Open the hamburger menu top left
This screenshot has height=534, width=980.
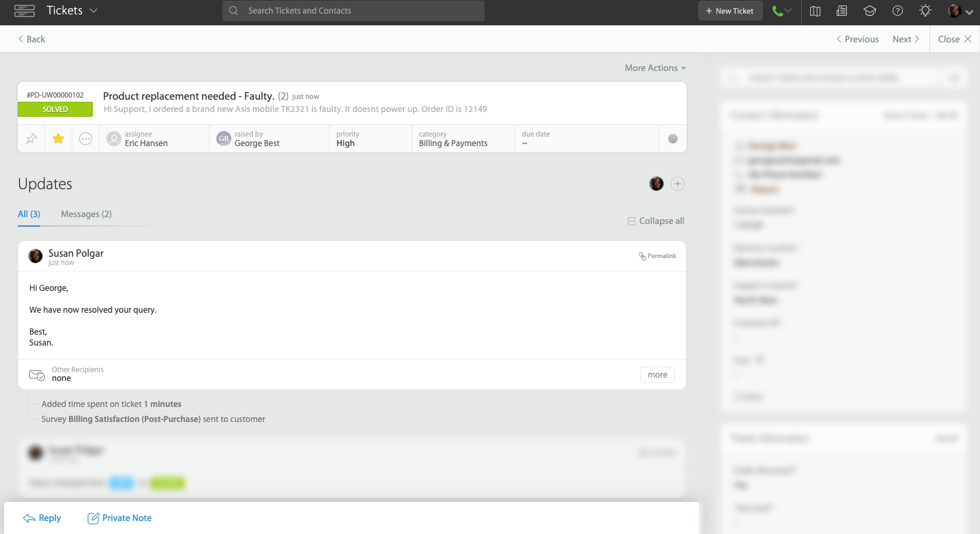[25, 11]
